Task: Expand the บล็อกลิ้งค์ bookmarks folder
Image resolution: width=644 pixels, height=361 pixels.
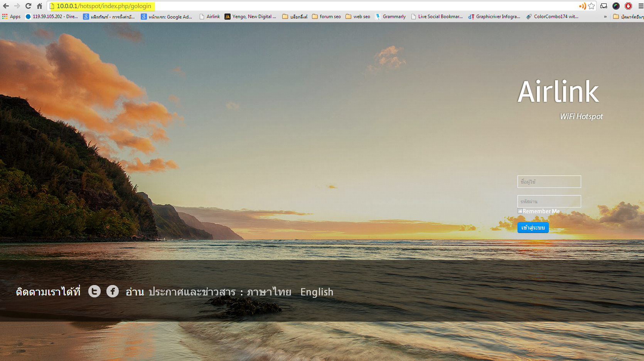Action: tap(295, 17)
